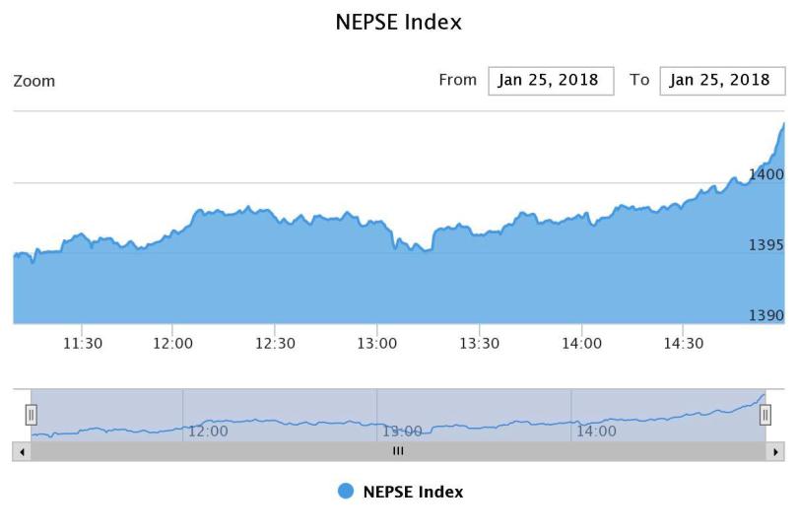
Task: Click the navigator right range handle
Action: tap(765, 416)
